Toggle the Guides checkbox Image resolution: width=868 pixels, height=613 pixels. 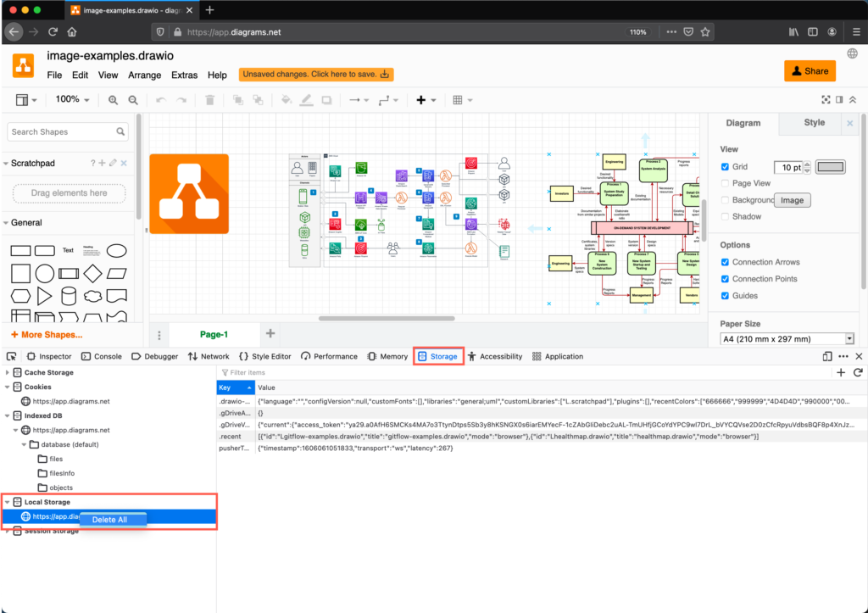[x=725, y=296]
